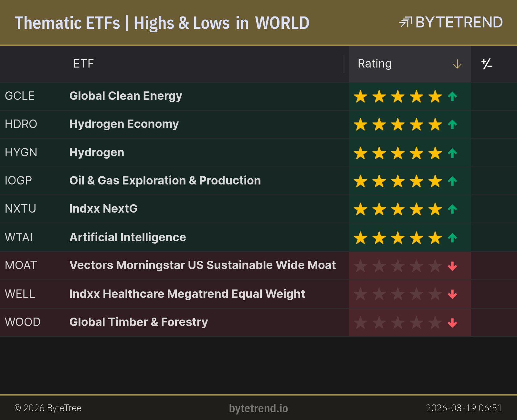Click the ETF column header

pyautogui.click(x=84, y=64)
